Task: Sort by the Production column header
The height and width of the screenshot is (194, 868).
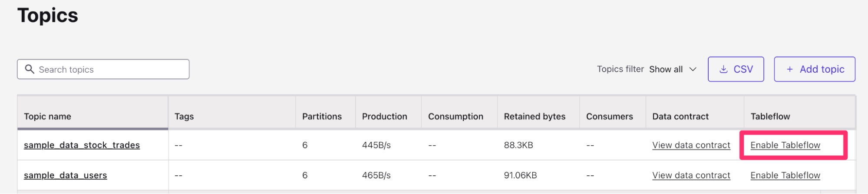Action: click(384, 117)
